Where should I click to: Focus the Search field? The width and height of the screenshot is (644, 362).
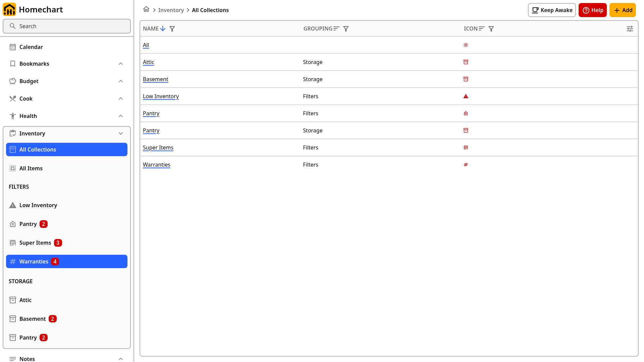tap(67, 26)
